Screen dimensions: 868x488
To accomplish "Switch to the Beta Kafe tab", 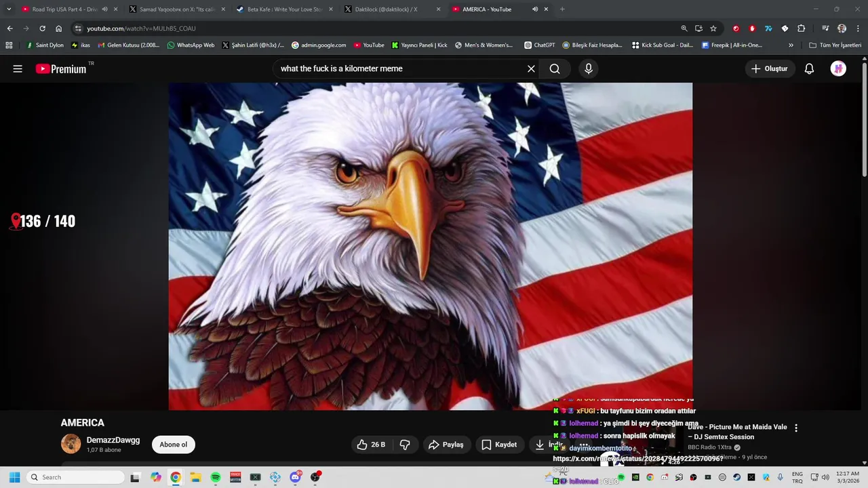I will tap(284, 9).
